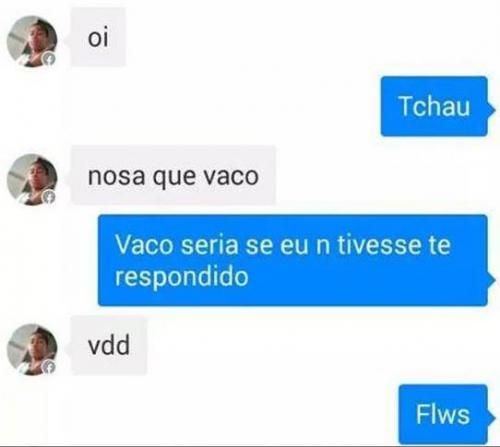Screen dimensions: 500x447
Task: Click the word "respondido" in blue bubble
Action: [182, 276]
